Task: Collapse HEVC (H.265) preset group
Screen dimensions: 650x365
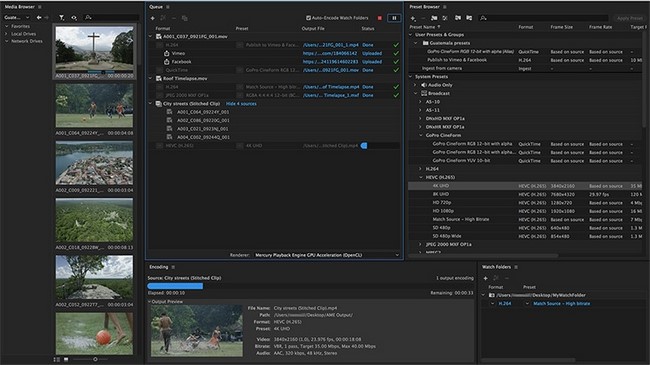Action: click(420, 177)
